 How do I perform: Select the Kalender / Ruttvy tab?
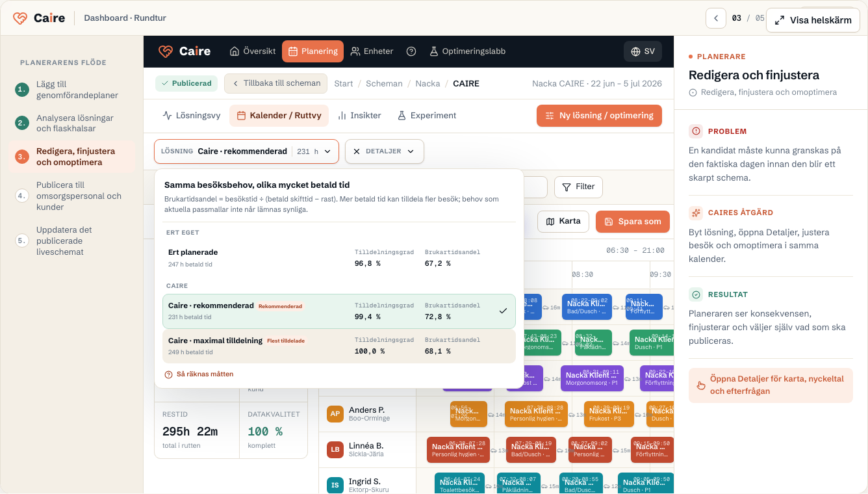tap(279, 116)
